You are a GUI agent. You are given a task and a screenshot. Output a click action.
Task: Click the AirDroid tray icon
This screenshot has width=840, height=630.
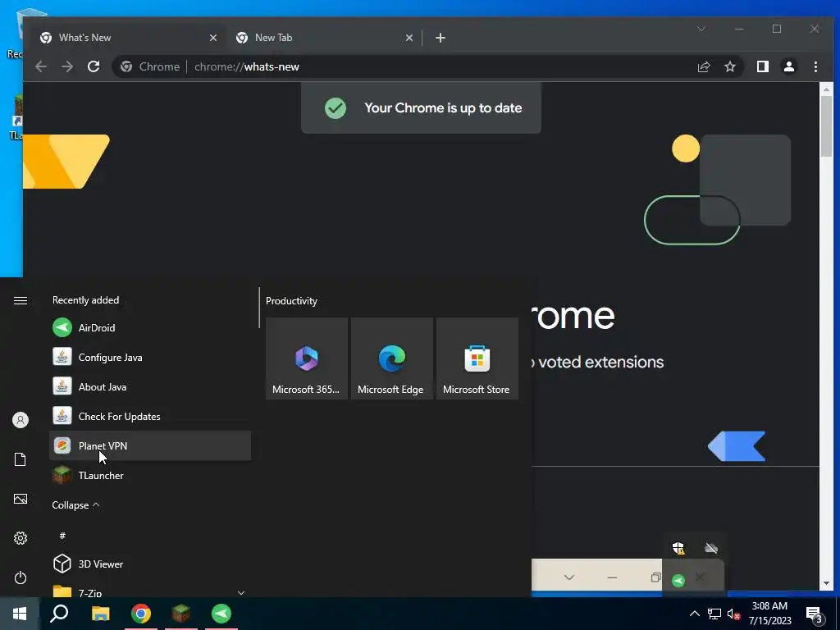coord(678,580)
